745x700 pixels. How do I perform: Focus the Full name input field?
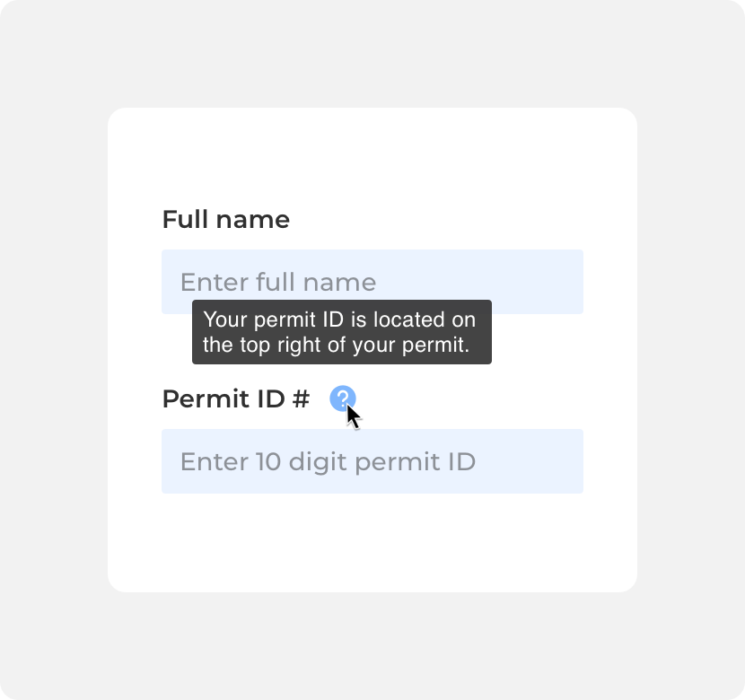(x=372, y=282)
